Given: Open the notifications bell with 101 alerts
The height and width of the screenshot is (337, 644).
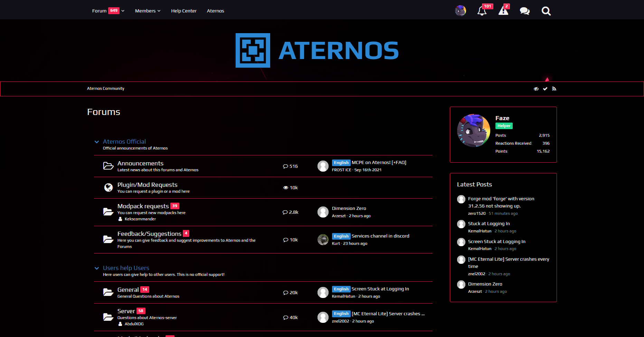Looking at the screenshot, I should 482,11.
